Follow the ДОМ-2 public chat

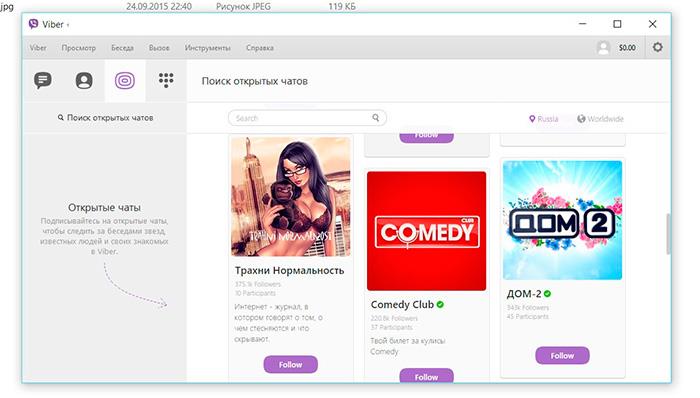click(562, 356)
